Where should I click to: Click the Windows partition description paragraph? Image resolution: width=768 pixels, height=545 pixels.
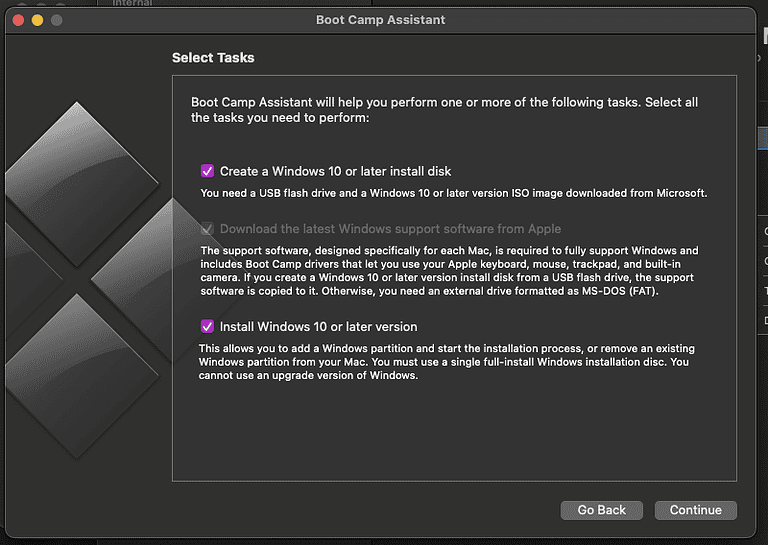446,362
